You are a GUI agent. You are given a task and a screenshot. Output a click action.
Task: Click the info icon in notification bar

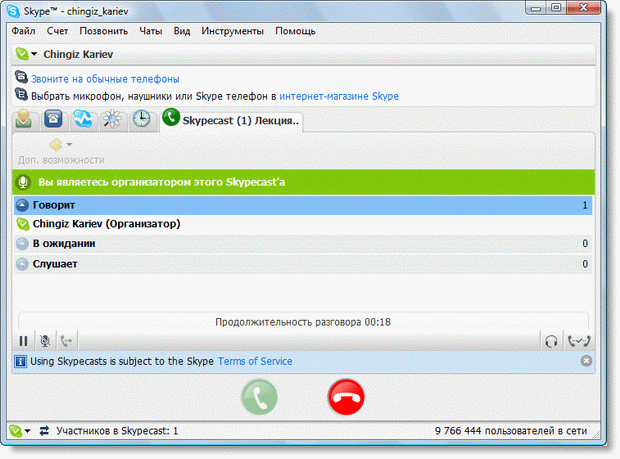[21, 361]
